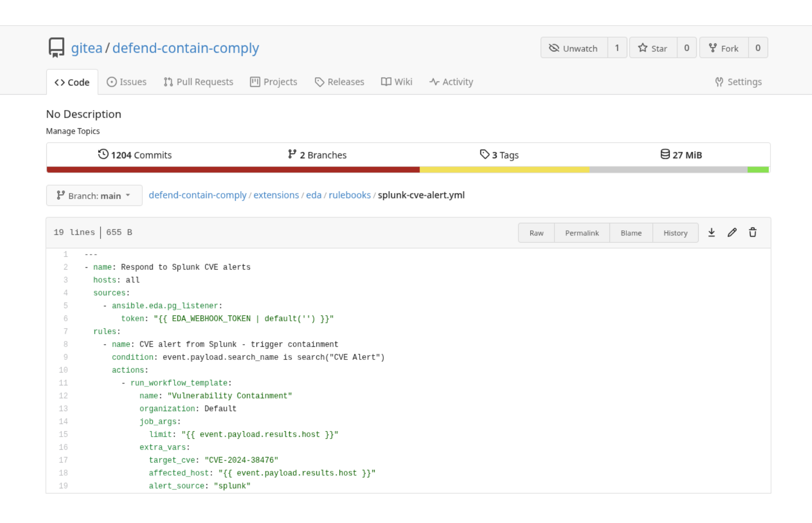This screenshot has height=523, width=812.
Task: Delete the file with the trash icon
Action: [x=753, y=233]
